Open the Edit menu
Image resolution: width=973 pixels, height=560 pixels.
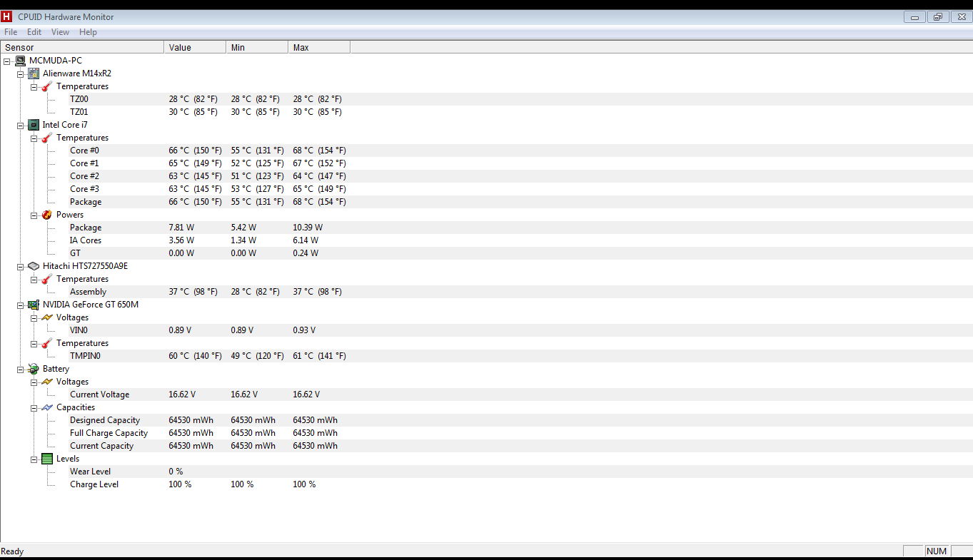34,32
